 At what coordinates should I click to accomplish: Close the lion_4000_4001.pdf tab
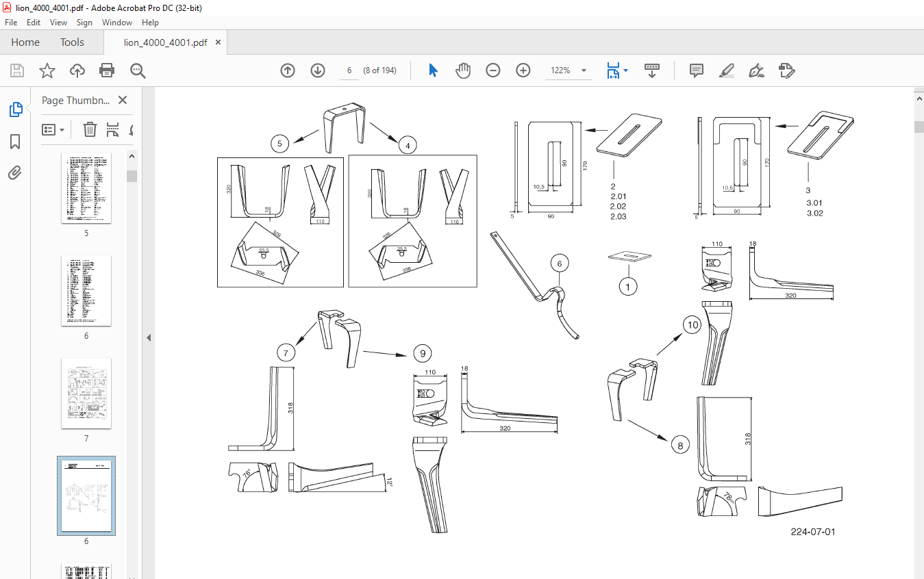pos(218,42)
